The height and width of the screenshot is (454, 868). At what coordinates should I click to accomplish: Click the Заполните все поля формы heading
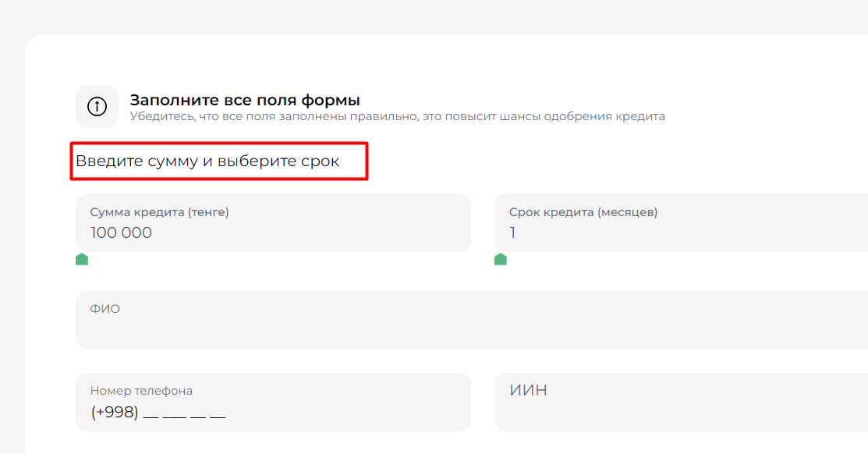(245, 100)
